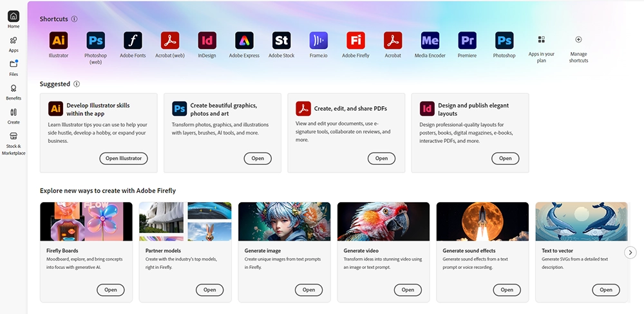
Task: Click Manage shortcuts plus icon
Action: click(578, 39)
